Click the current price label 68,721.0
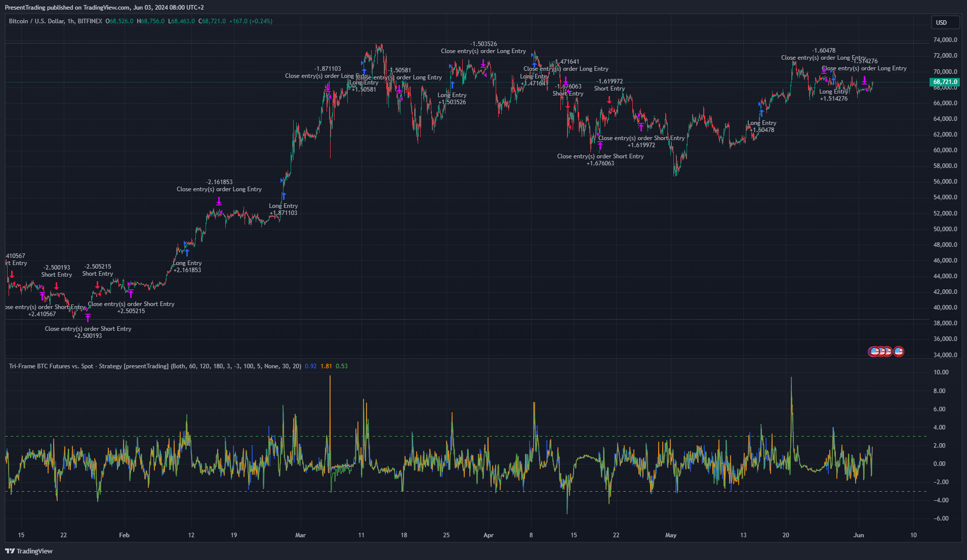The height and width of the screenshot is (560, 967). [x=945, y=82]
